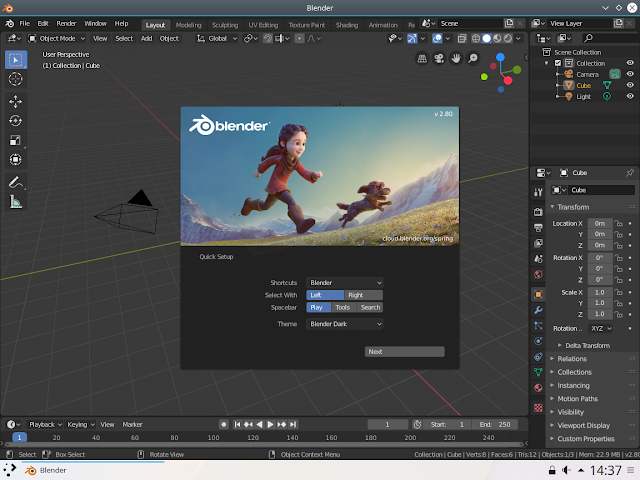Open the Shortcuts dropdown in Quick Setup
The width and height of the screenshot is (640, 480).
[x=345, y=283]
